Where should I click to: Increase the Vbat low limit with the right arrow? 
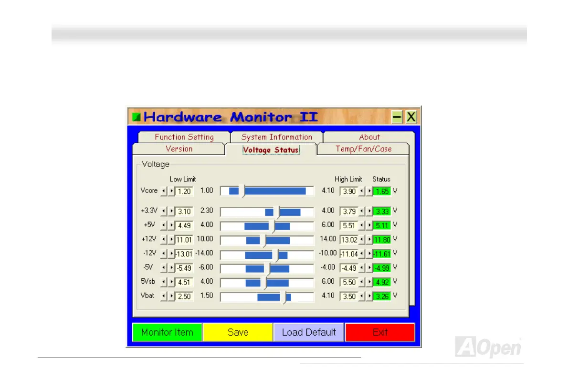click(172, 296)
